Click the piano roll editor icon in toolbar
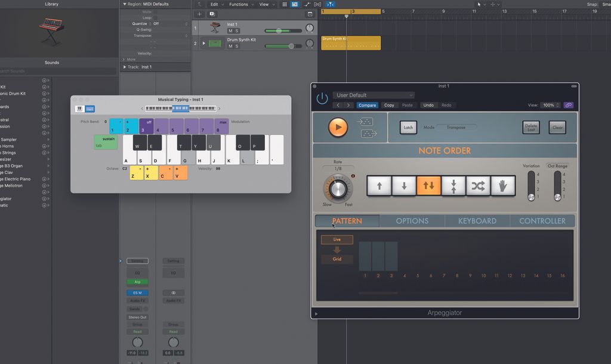 click(x=294, y=4)
